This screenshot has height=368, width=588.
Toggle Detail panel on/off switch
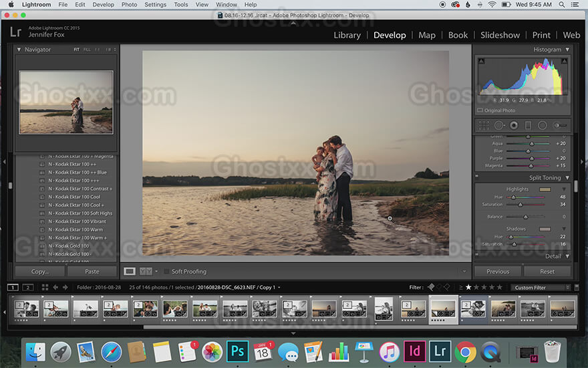(477, 254)
